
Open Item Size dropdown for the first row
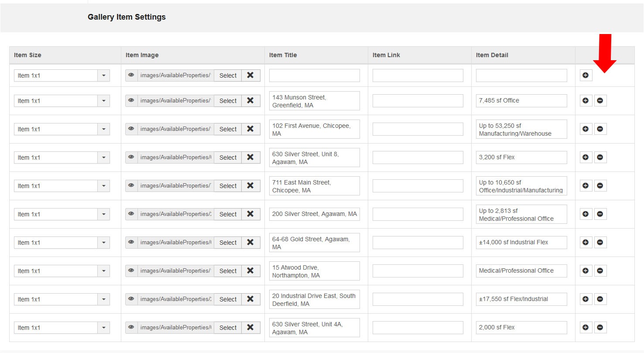tap(104, 75)
